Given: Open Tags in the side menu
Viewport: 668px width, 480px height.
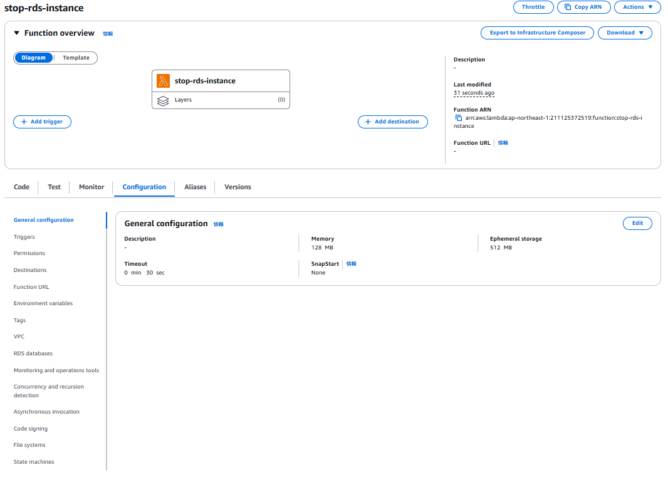Looking at the screenshot, I should (x=20, y=320).
